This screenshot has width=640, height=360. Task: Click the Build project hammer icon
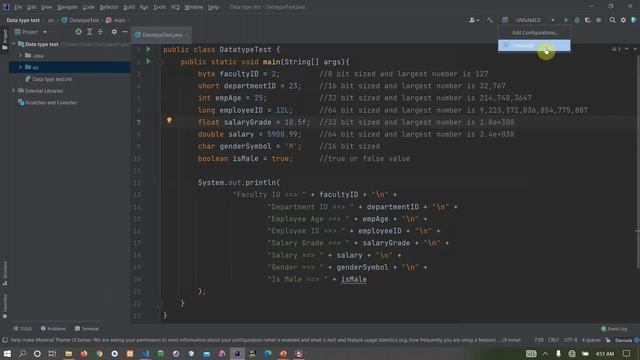point(489,20)
